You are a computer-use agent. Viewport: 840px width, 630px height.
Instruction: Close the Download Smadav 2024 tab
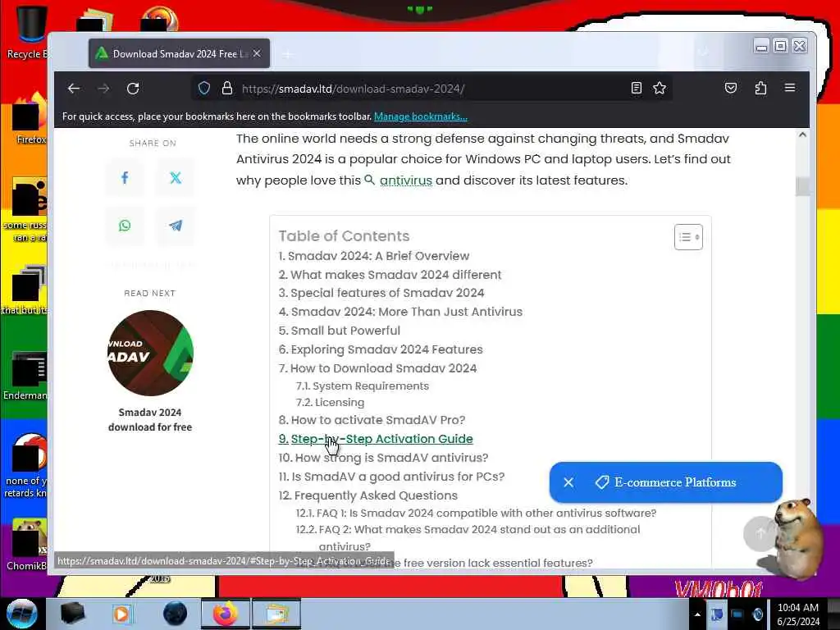(x=257, y=53)
